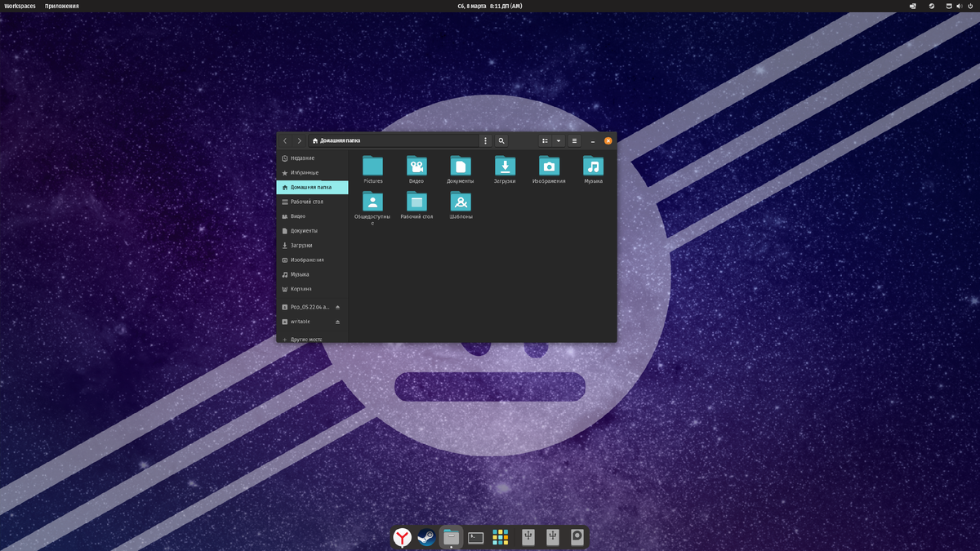Eject the Pop_OS 22.04 volume

pyautogui.click(x=338, y=307)
